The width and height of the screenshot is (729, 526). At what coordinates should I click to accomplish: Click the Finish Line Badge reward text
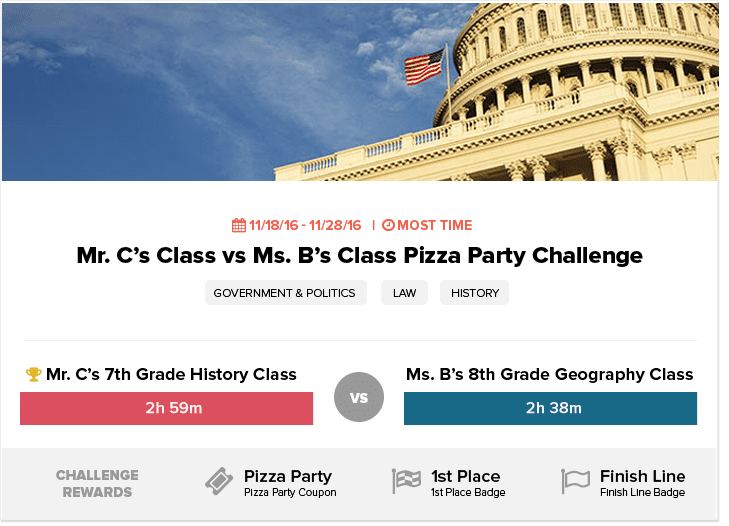[x=642, y=492]
